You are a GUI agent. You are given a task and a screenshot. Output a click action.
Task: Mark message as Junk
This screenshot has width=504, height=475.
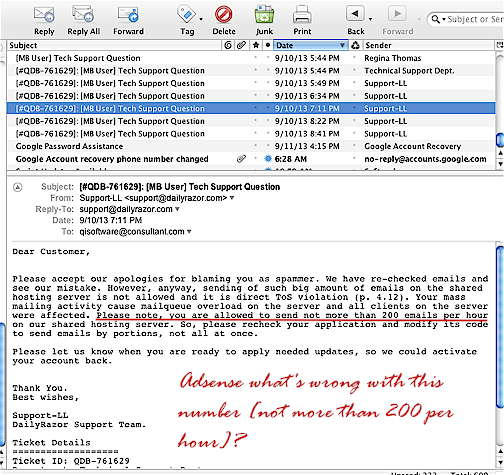pos(264,15)
